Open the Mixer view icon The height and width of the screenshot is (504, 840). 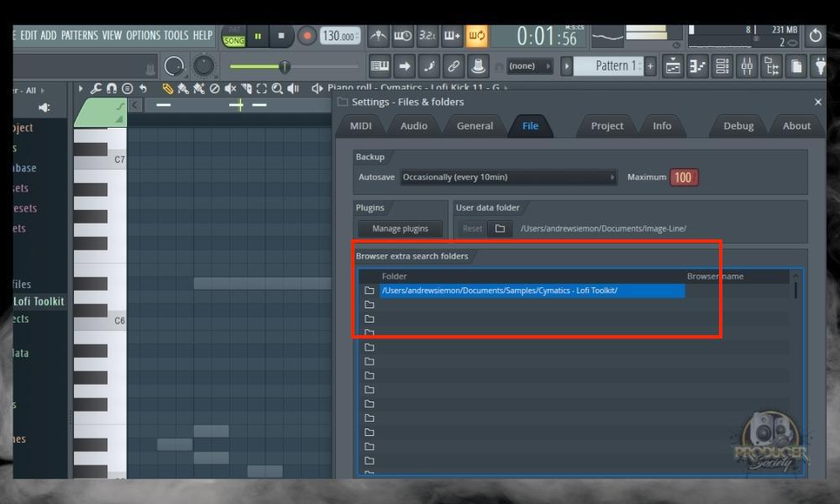point(747,66)
